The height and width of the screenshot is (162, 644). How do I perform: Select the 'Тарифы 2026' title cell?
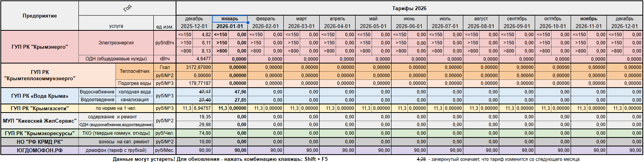pos(409,8)
